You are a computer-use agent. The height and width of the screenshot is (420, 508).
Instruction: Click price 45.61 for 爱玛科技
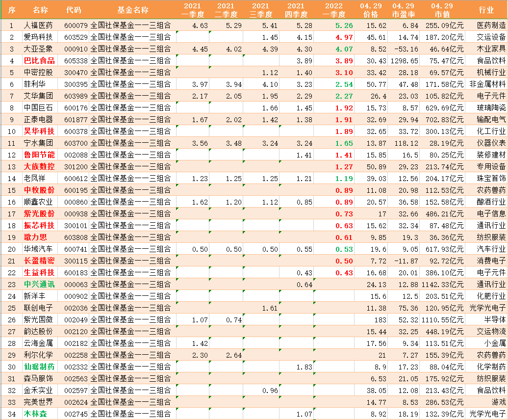pyautogui.click(x=377, y=37)
